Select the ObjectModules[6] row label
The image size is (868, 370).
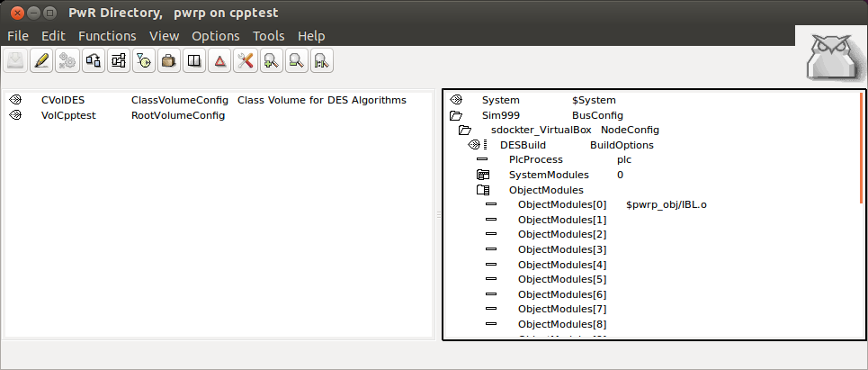click(x=562, y=294)
